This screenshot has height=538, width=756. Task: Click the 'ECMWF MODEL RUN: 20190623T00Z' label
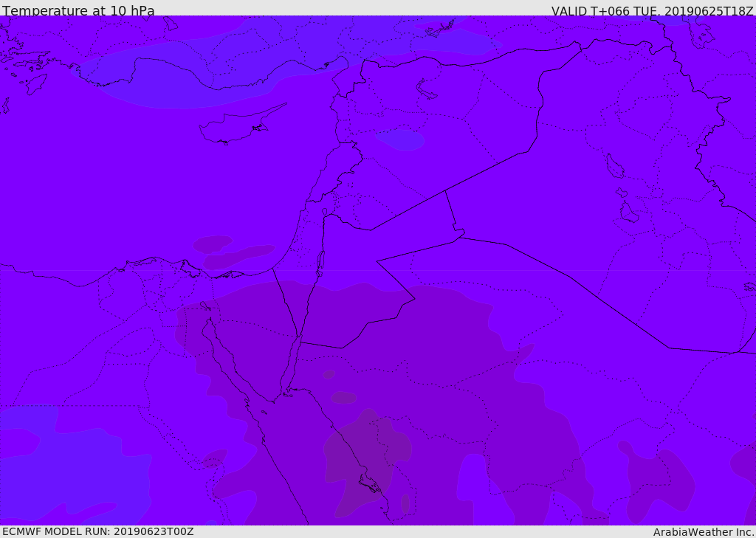pos(98,531)
